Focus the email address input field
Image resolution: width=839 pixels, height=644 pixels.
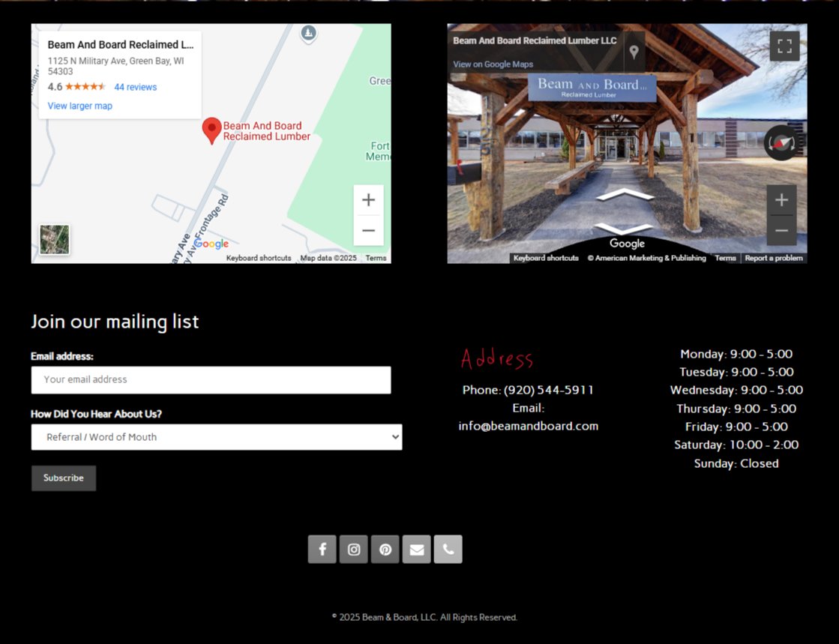[211, 380]
